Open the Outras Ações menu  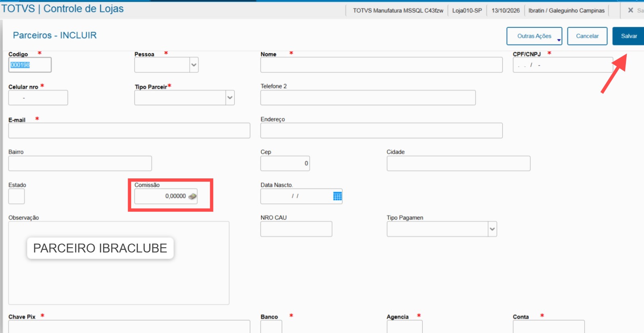[534, 36]
